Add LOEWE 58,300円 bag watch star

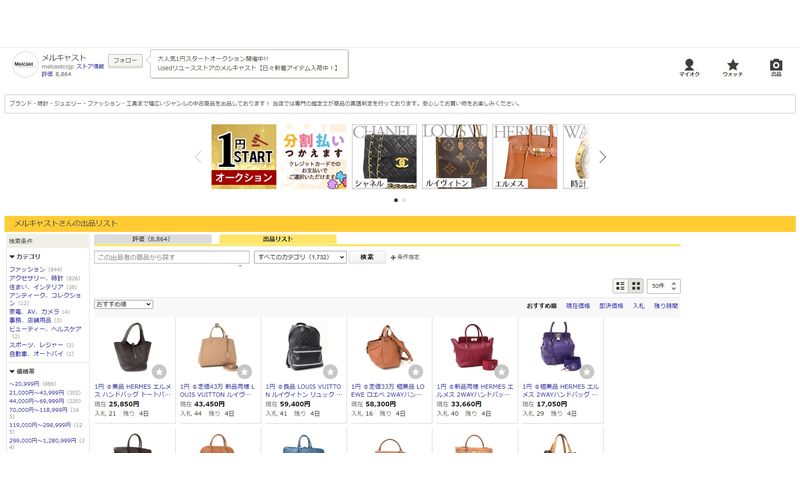pyautogui.click(x=416, y=372)
